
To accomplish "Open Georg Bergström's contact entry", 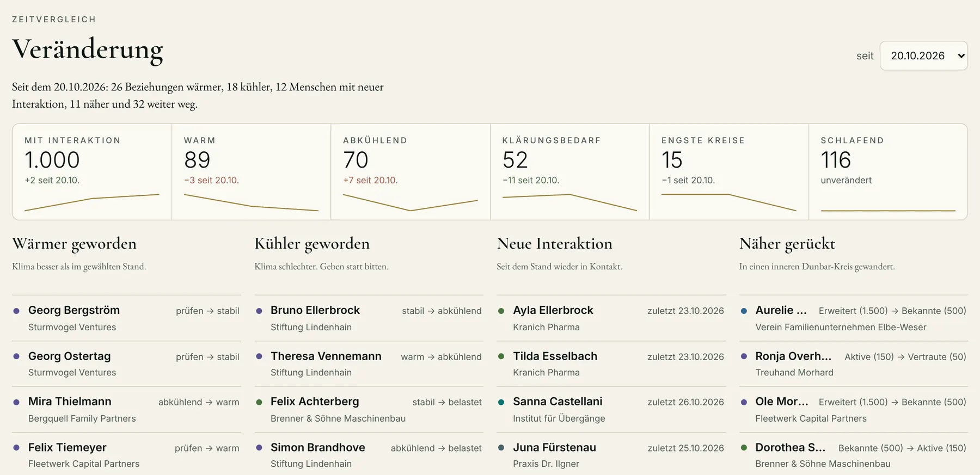I will pyautogui.click(x=126, y=318).
